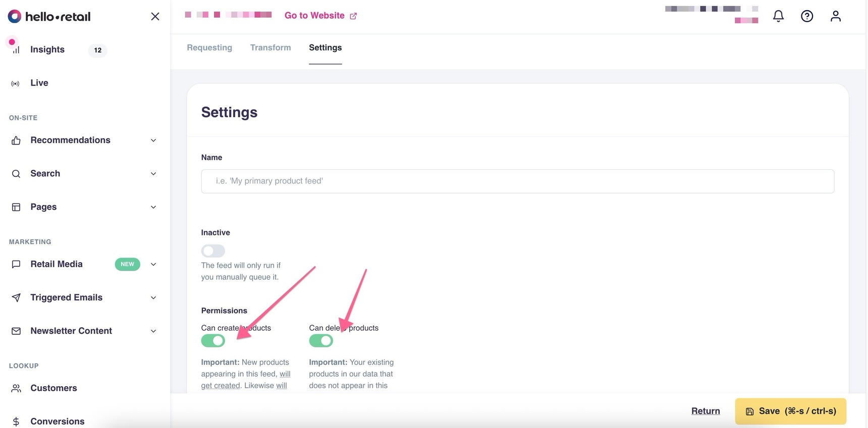Click the Newsletter Content envelope icon
868x428 pixels.
coord(16,331)
